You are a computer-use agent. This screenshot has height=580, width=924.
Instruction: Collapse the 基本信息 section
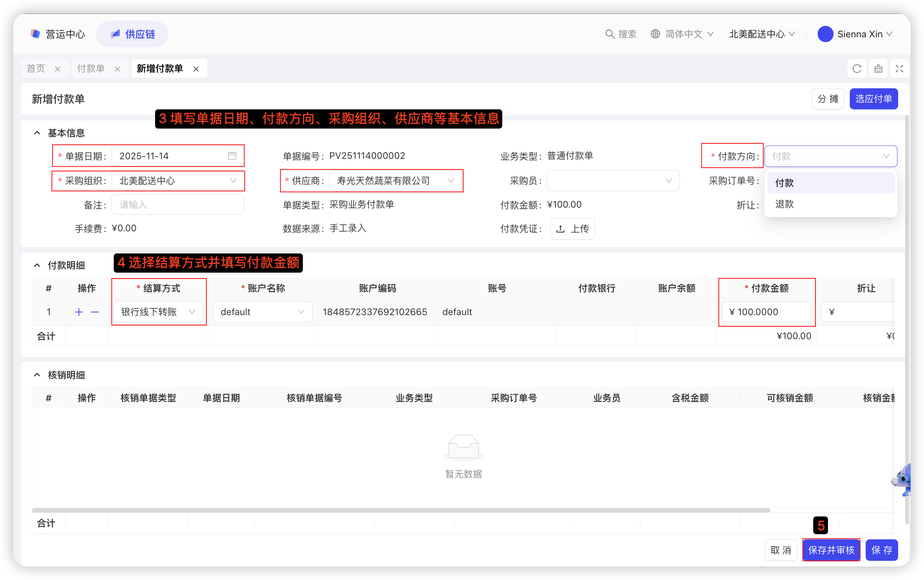37,133
